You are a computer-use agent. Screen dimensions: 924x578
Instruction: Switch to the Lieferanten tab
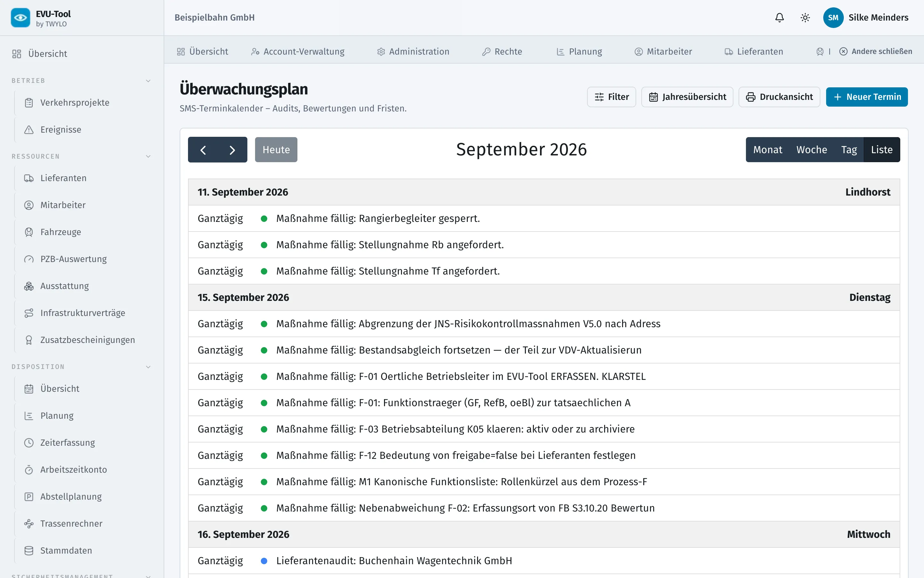point(754,52)
